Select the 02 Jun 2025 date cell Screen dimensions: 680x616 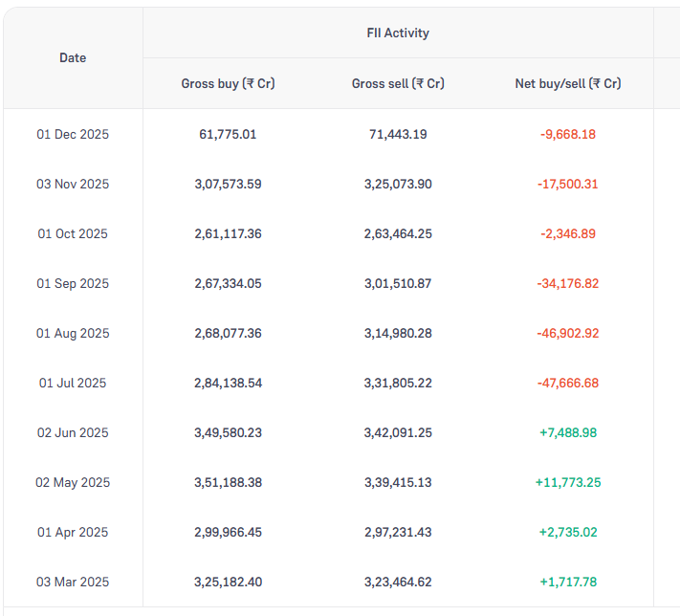coord(73,432)
